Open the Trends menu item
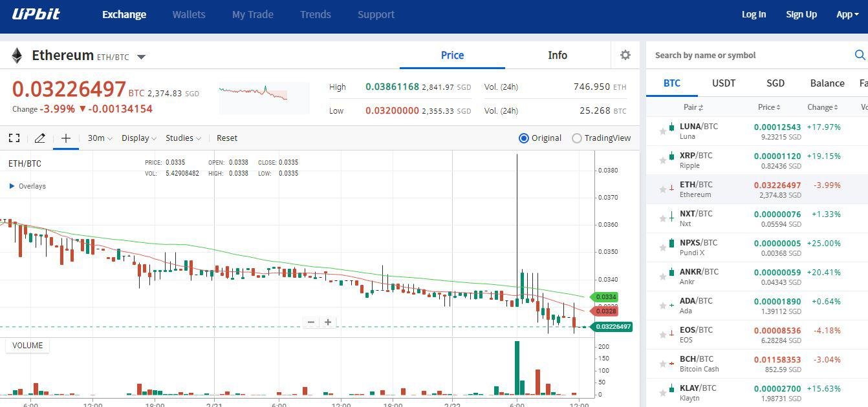The image size is (868, 407). (x=315, y=14)
